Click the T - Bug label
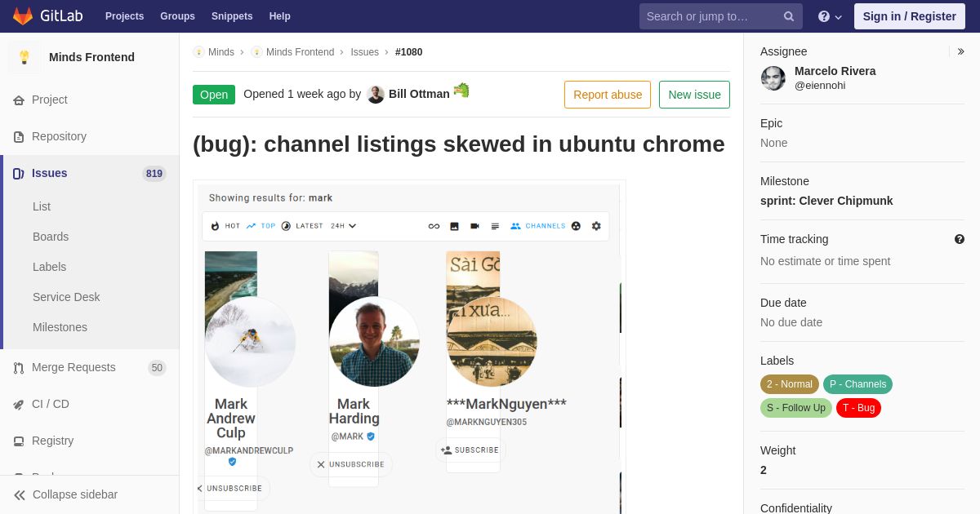980x514 pixels. 858,408
